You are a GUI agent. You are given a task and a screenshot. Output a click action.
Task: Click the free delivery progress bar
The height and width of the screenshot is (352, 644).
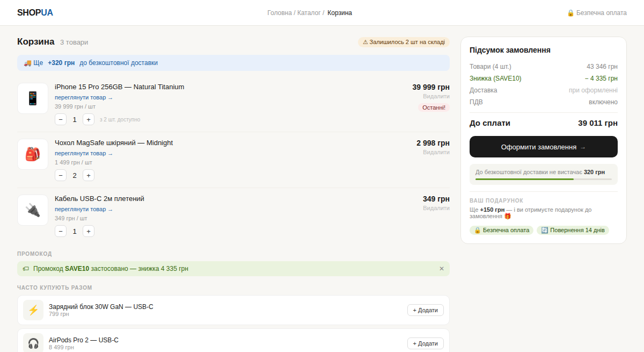543,179
